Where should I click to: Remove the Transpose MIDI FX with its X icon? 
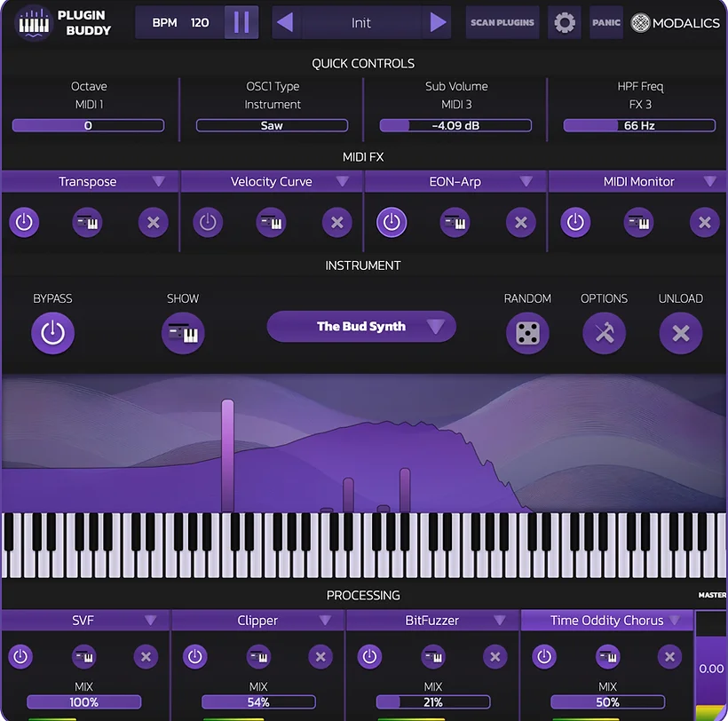pyautogui.click(x=153, y=223)
